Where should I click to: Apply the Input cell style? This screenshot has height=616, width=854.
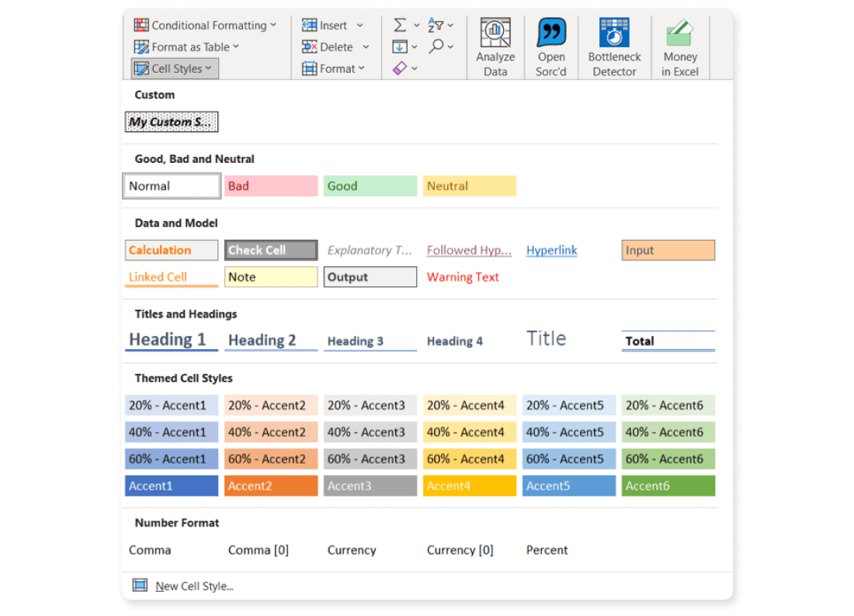[x=668, y=251]
